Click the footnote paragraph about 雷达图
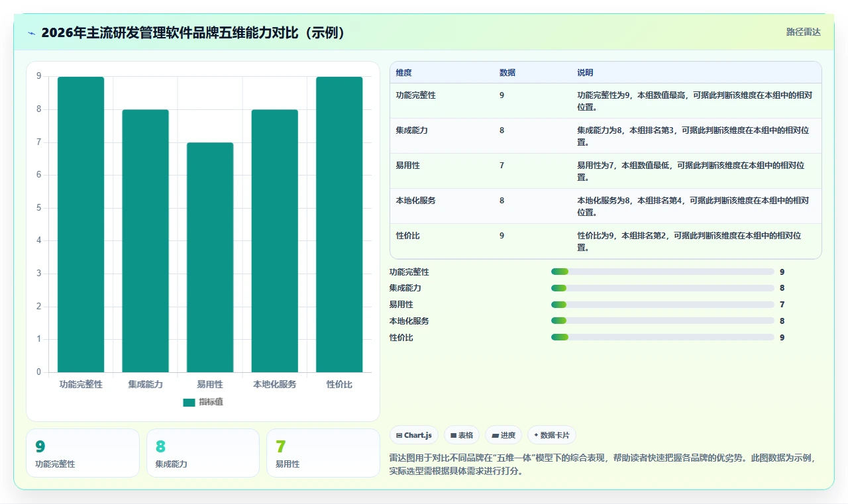This screenshot has width=848, height=504. pyautogui.click(x=604, y=464)
